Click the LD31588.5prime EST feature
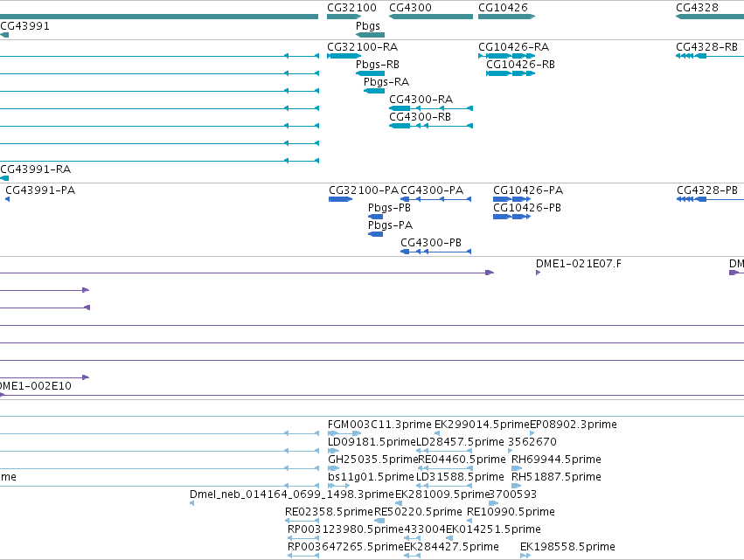Screen dimensions: 744x560 (x=445, y=486)
